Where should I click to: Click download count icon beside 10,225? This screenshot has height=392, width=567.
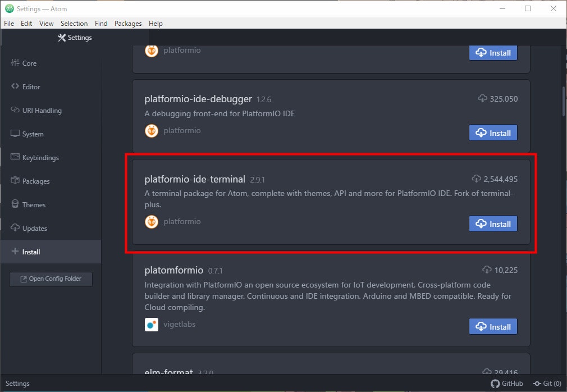point(487,270)
